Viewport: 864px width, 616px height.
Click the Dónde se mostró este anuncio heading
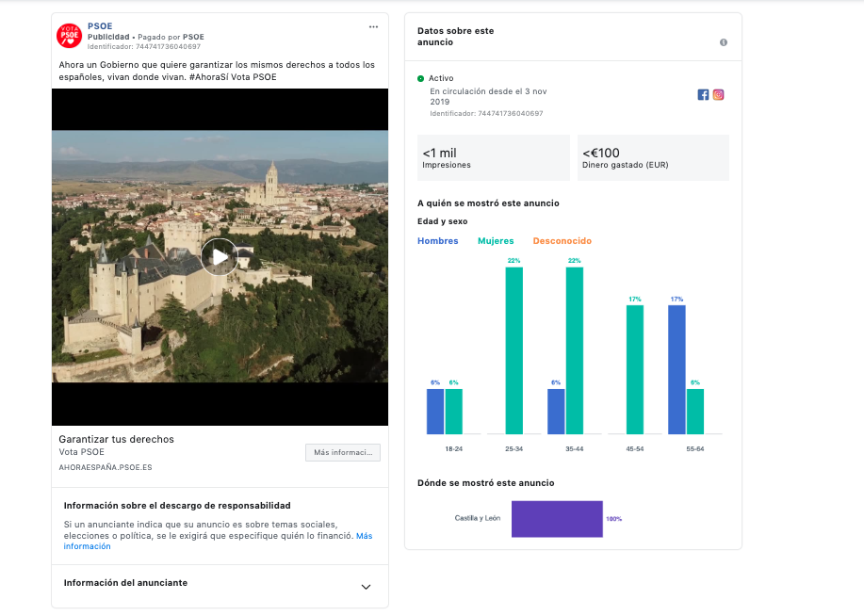[x=486, y=483]
